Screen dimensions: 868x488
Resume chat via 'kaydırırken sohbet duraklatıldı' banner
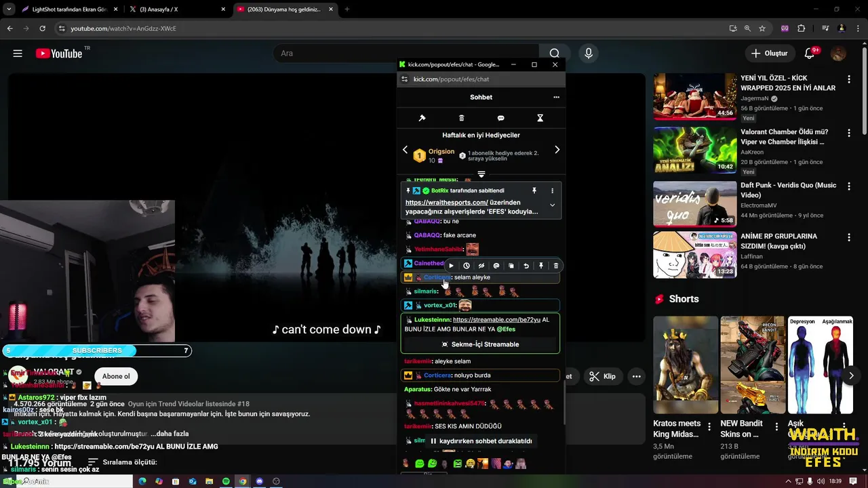tap(481, 441)
